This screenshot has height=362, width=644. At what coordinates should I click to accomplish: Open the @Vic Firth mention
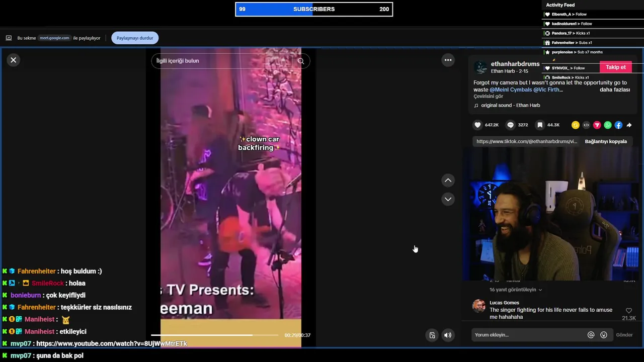(548, 89)
